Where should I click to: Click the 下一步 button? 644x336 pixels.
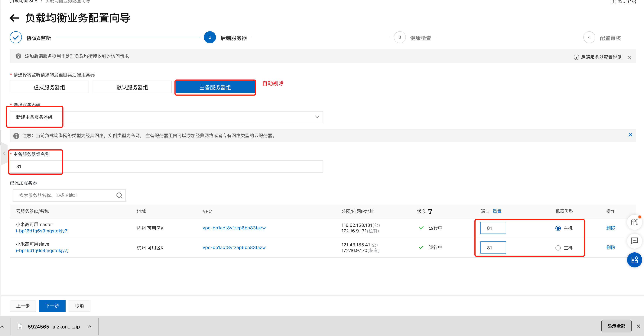point(52,306)
